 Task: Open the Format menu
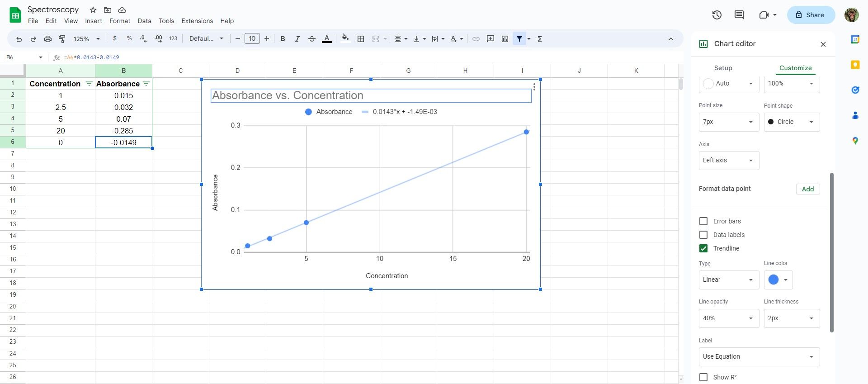(120, 21)
